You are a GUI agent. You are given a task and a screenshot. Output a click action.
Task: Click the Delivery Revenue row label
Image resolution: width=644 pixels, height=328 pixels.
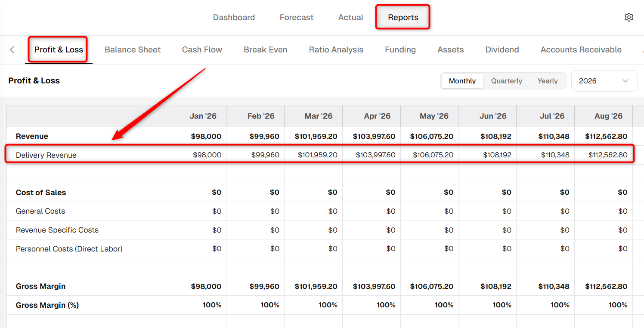46,155
